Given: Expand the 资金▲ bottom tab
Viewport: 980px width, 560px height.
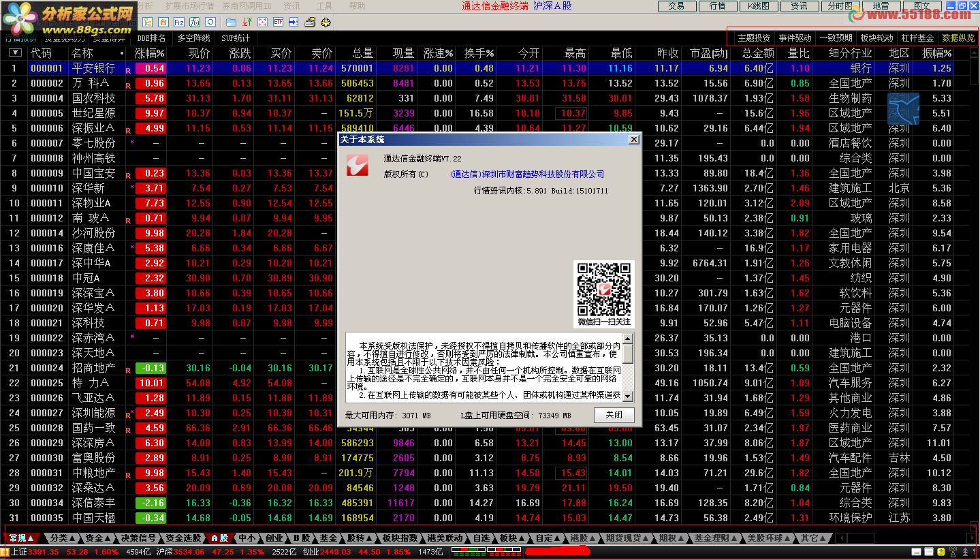Looking at the screenshot, I should click(98, 538).
